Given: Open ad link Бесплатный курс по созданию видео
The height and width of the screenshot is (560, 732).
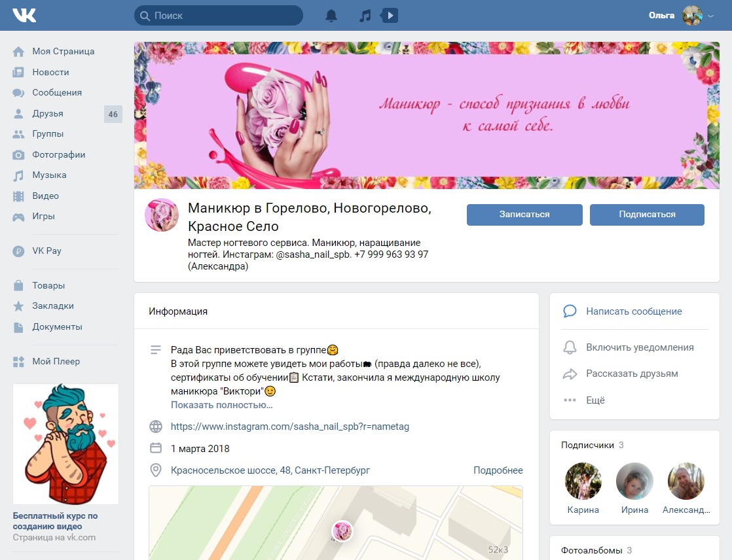Looking at the screenshot, I should click(55, 521).
